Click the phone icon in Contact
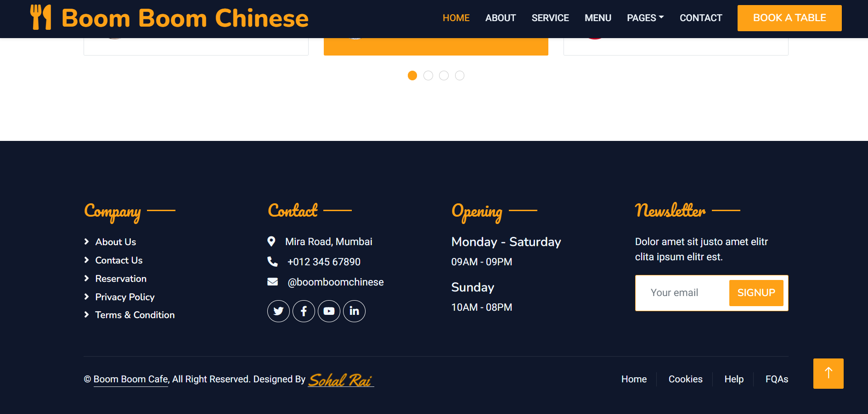 pyautogui.click(x=272, y=262)
